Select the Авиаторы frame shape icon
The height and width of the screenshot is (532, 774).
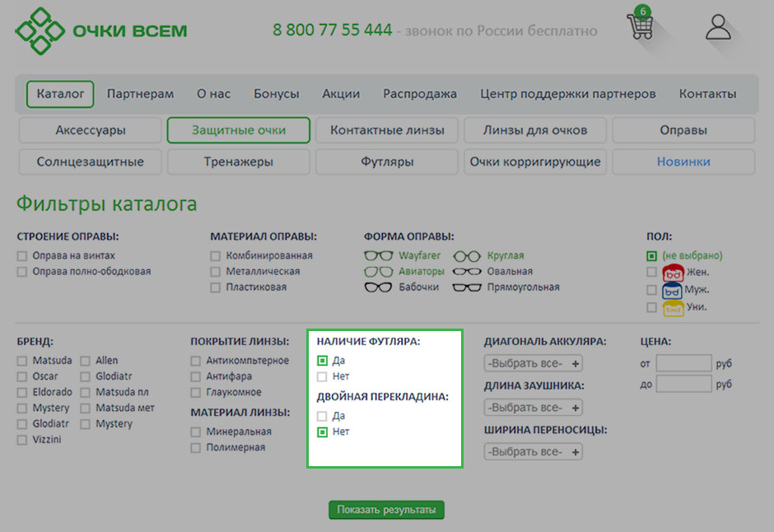[x=379, y=271]
